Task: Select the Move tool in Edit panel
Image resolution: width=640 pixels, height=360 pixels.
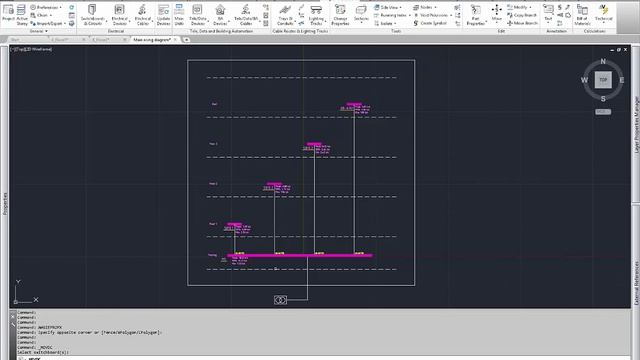Action: (x=497, y=13)
